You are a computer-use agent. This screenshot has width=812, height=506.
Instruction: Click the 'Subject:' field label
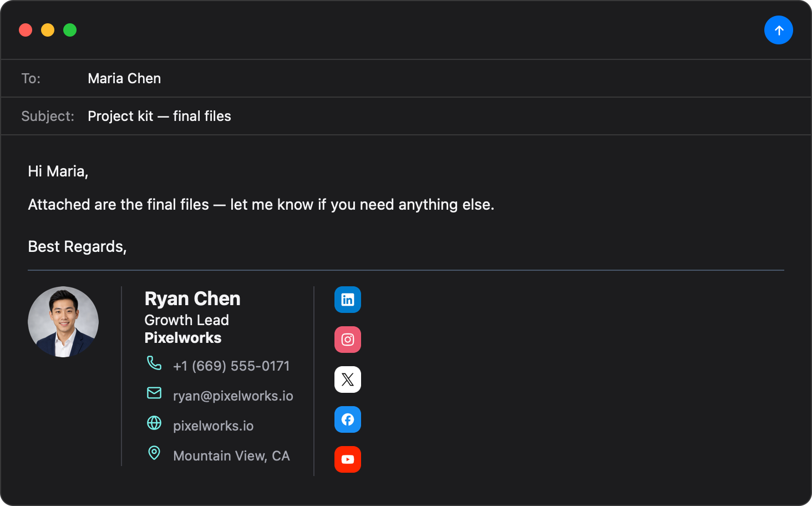pyautogui.click(x=48, y=116)
